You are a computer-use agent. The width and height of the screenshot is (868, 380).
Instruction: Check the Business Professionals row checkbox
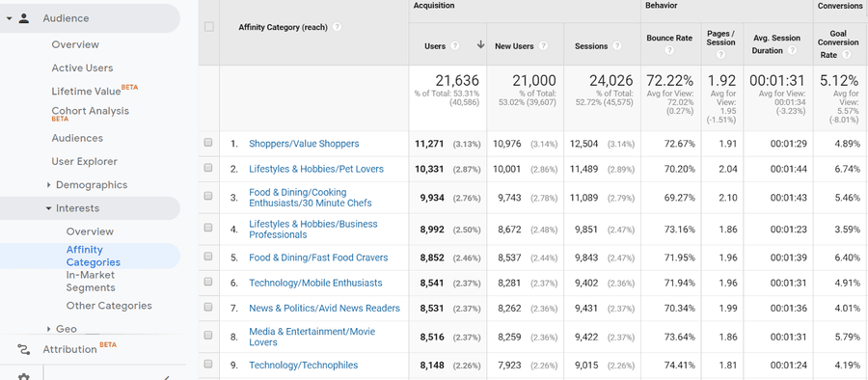[x=208, y=228]
